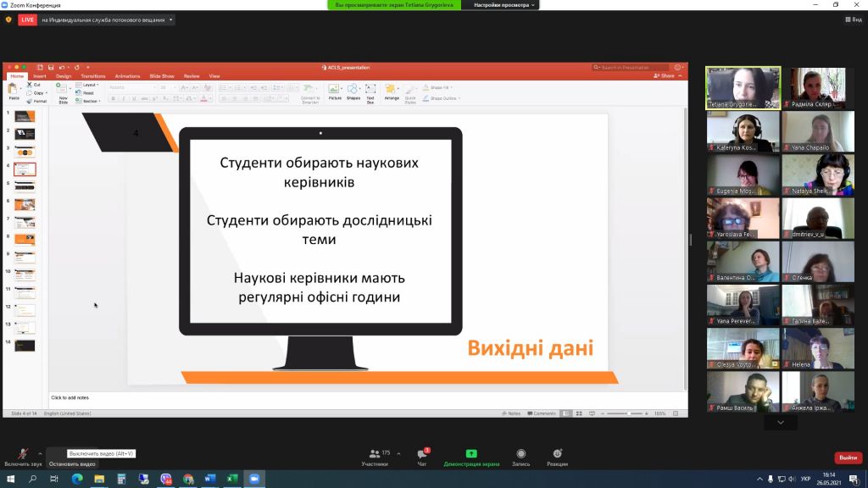
Task: Click the Format painter icon
Action: pos(30,102)
